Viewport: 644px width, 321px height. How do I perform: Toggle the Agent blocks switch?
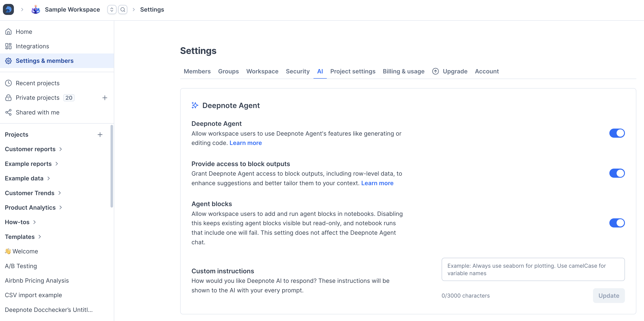tap(617, 223)
